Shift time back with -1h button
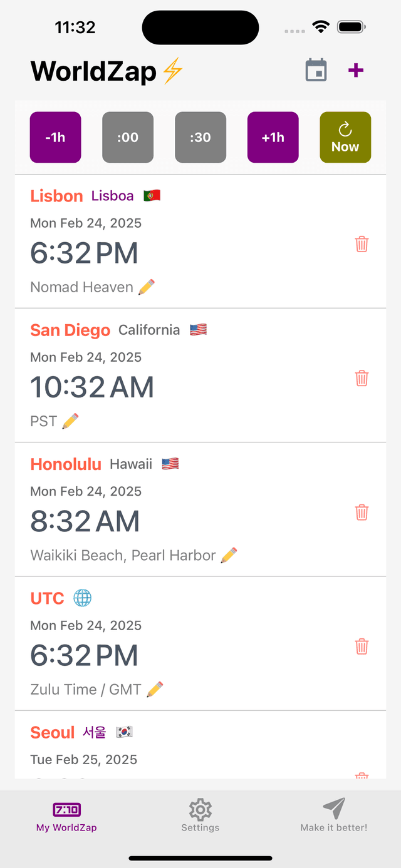The image size is (401, 868). click(x=56, y=137)
